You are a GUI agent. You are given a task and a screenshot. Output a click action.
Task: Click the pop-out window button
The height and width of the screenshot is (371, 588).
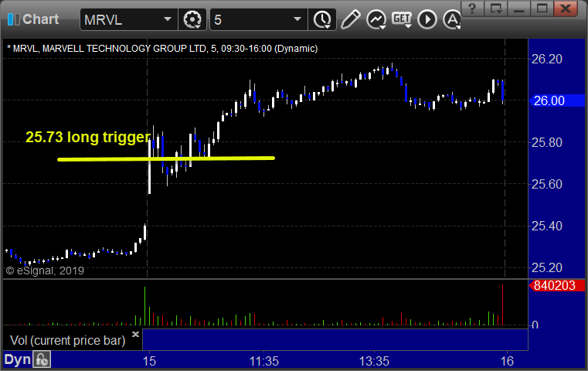coord(496,9)
